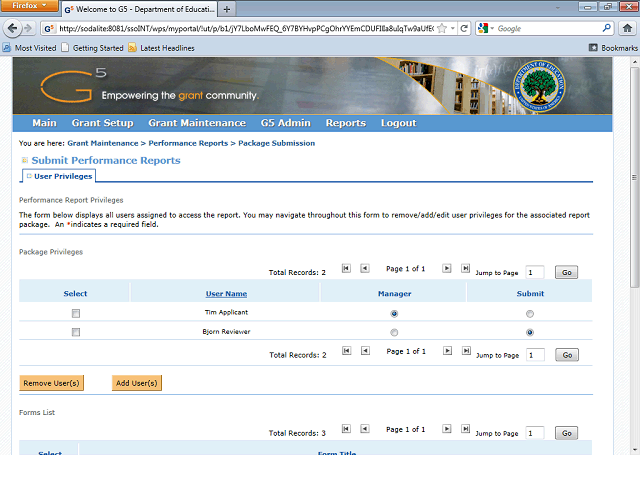This screenshot has width=640, height=480.
Task: Go to first page in bottom Package Privileges pager
Action: coord(347,351)
